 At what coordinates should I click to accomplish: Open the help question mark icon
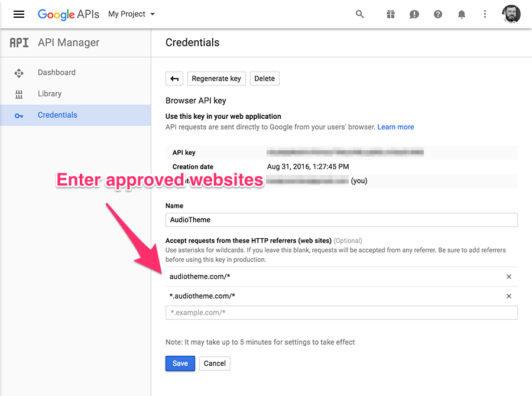(437, 14)
